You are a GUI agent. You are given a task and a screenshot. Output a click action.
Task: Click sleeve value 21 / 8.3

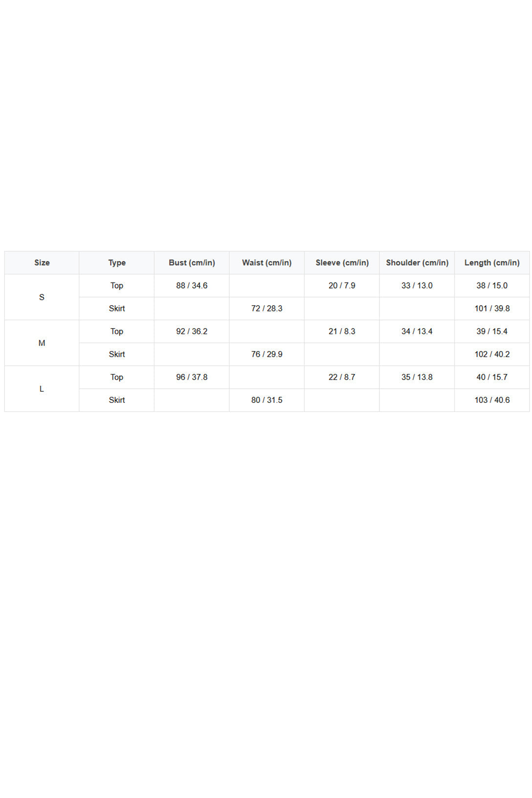coord(342,332)
